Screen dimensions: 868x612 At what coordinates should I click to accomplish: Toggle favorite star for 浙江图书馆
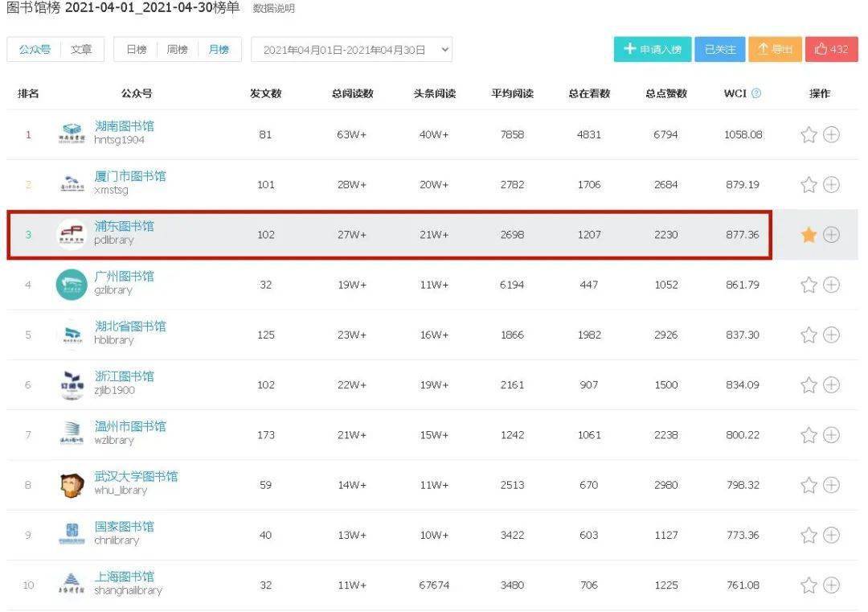pos(809,385)
